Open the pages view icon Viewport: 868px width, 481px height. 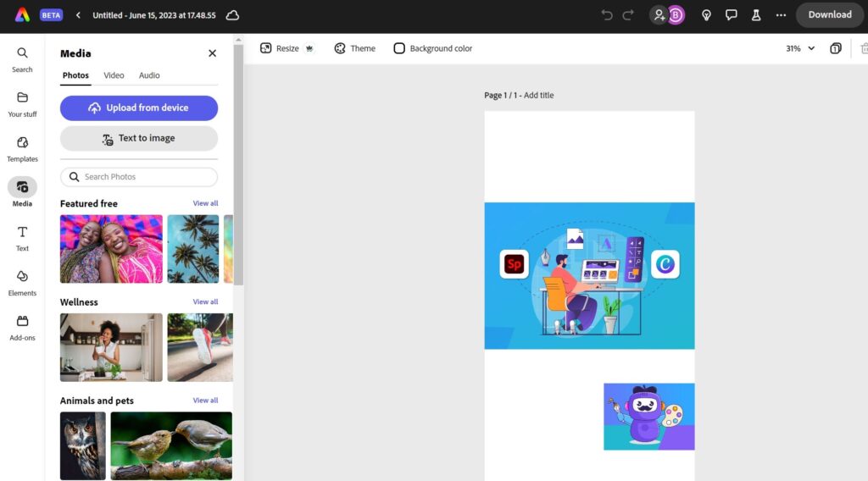(835, 48)
